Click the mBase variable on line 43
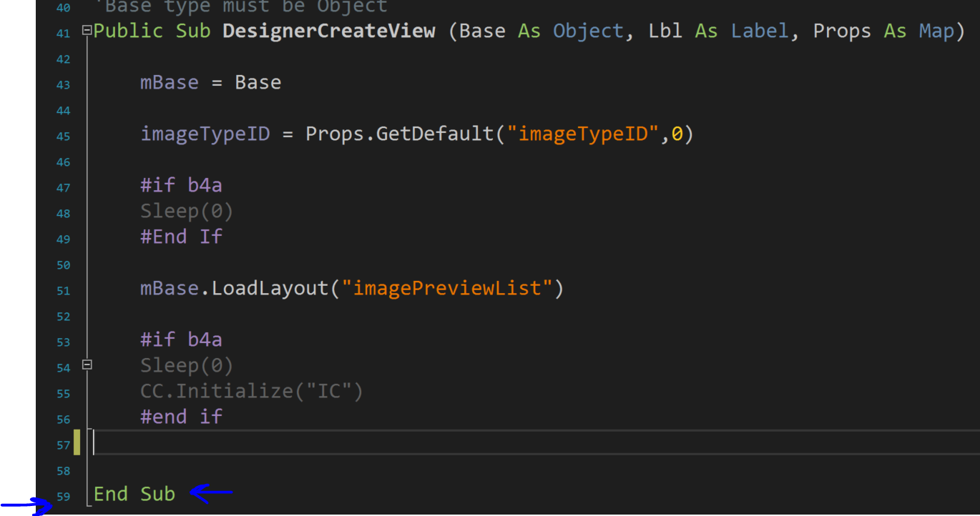 [x=169, y=82]
